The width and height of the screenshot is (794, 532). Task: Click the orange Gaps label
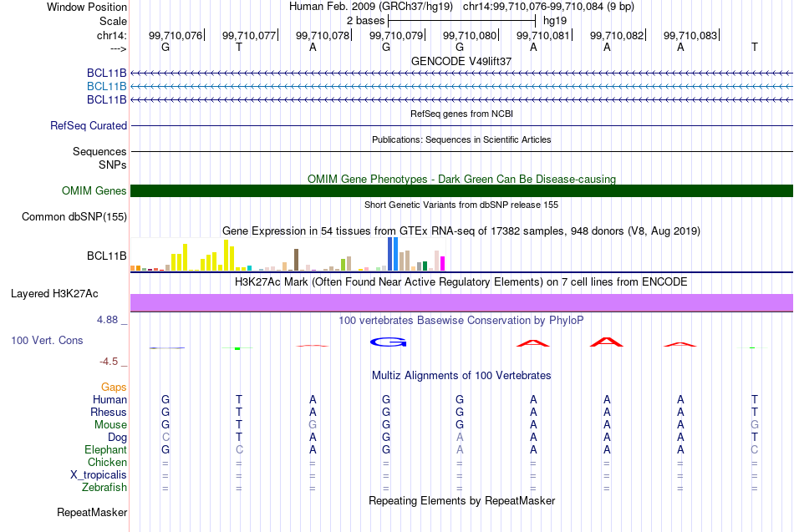114,388
